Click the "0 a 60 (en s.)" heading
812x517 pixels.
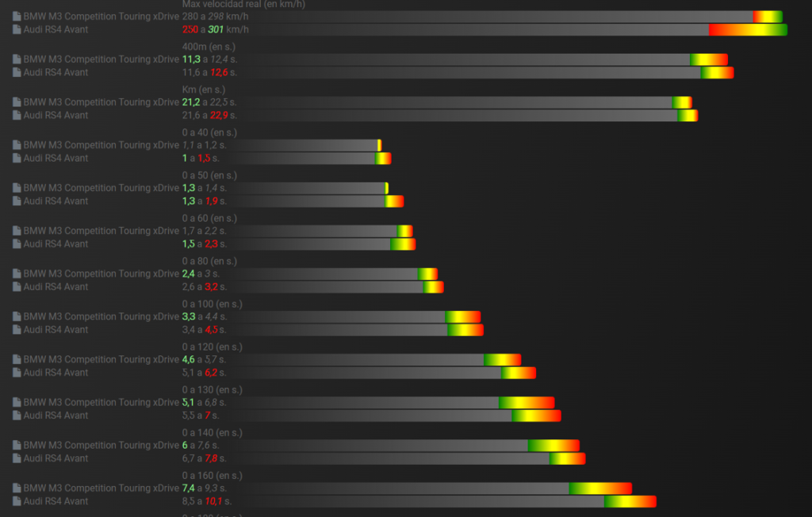209,219
